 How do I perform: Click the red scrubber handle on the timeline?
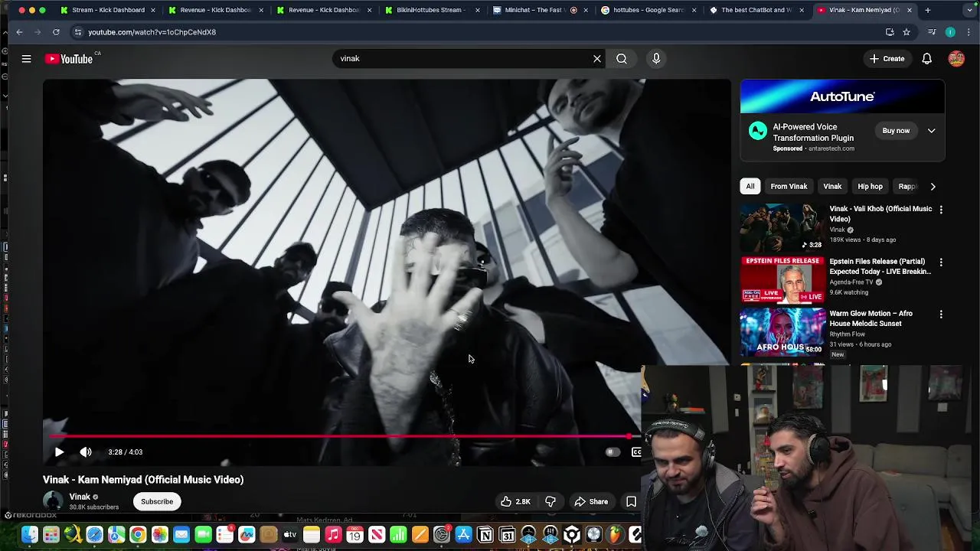point(629,436)
